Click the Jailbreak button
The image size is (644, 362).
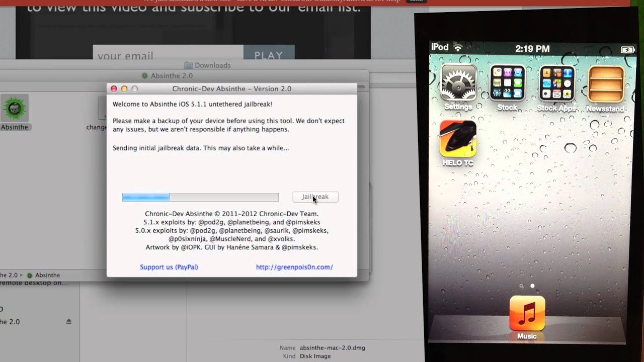pos(315,197)
